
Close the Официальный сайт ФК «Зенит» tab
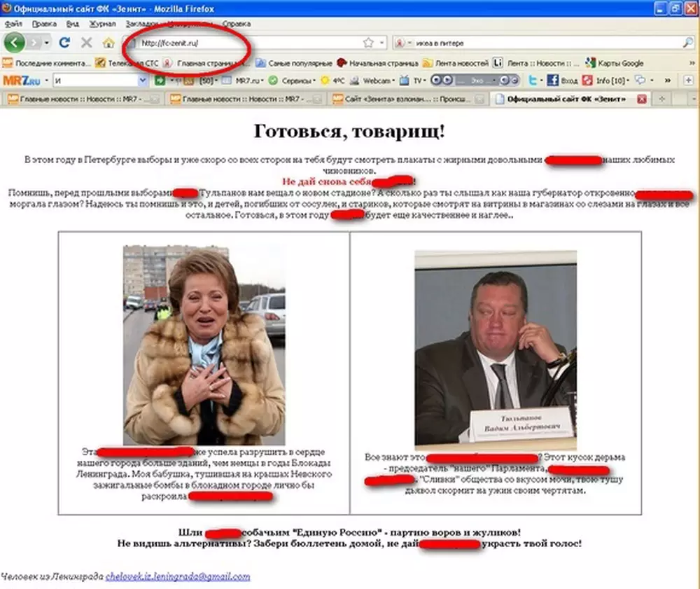click(641, 99)
